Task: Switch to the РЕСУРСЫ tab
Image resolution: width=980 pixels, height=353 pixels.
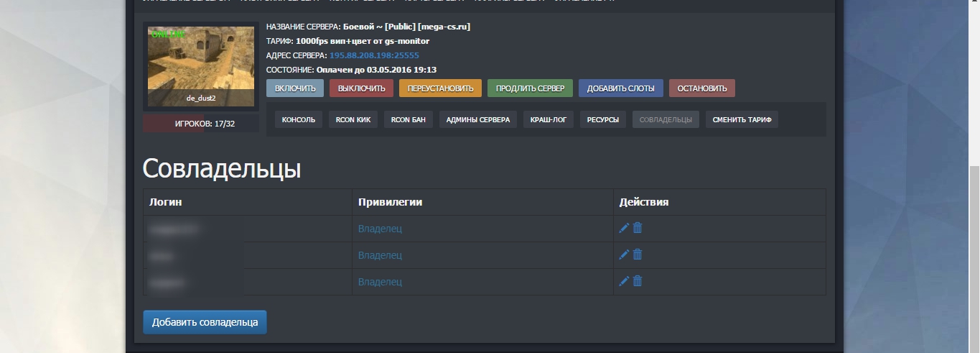Action: [603, 119]
